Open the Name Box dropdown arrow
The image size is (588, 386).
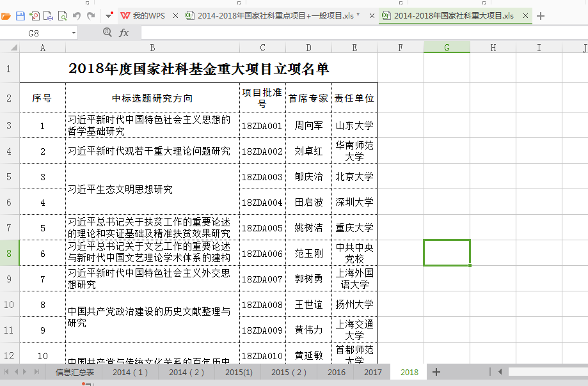coord(74,33)
